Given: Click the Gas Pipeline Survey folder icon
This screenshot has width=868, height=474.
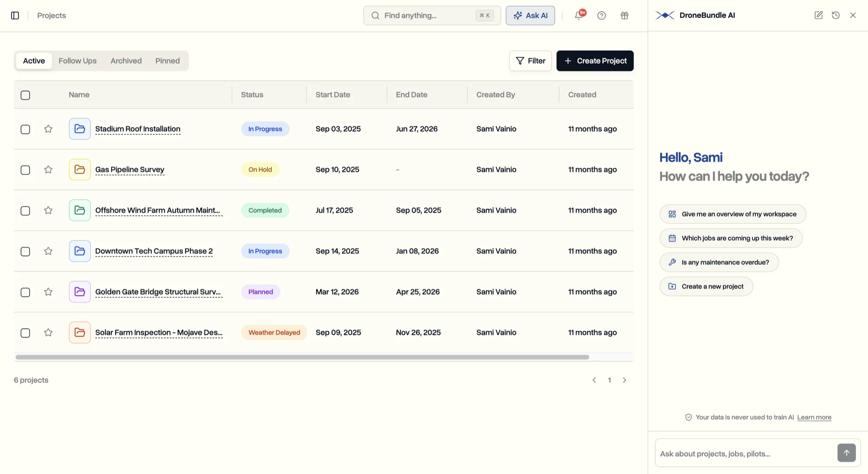Looking at the screenshot, I should 80,170.
